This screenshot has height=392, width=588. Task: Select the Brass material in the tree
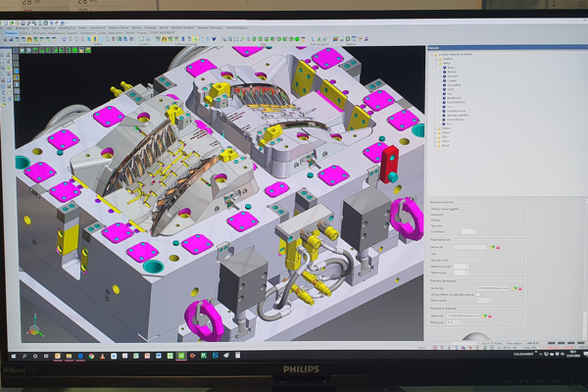[x=451, y=68]
